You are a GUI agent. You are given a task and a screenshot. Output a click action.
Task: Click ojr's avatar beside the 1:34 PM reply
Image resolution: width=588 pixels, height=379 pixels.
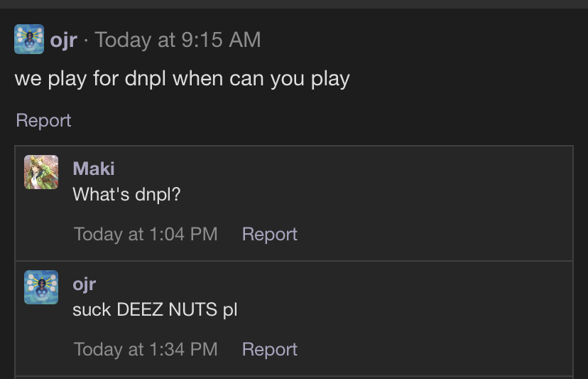pos(41,287)
